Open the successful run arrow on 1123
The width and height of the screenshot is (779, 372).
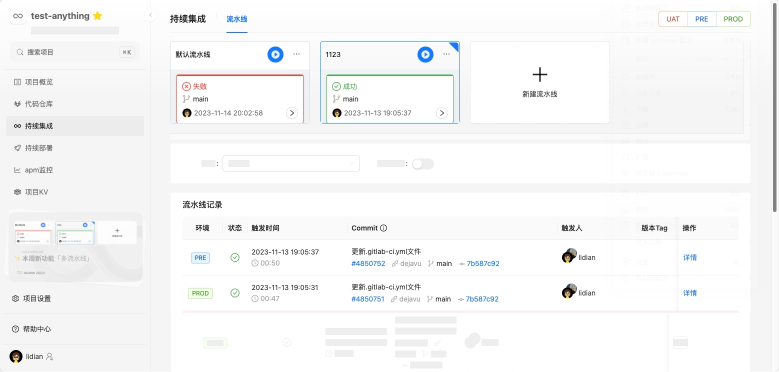(x=442, y=113)
